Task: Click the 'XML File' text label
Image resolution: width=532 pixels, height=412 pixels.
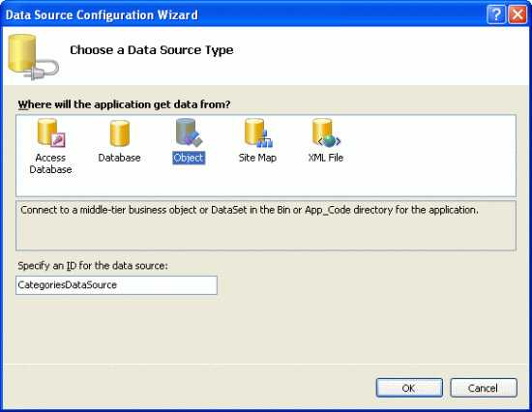Action: tap(326, 158)
